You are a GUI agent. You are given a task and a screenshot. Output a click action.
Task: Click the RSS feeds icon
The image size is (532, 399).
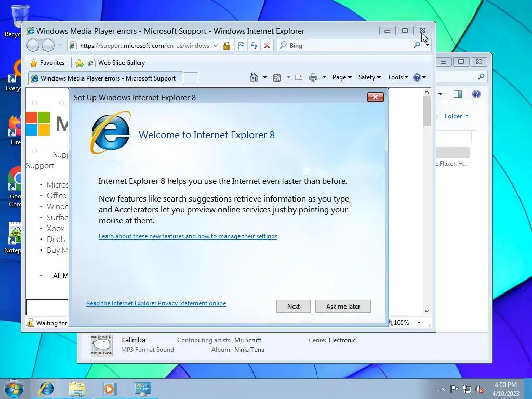pos(277,78)
